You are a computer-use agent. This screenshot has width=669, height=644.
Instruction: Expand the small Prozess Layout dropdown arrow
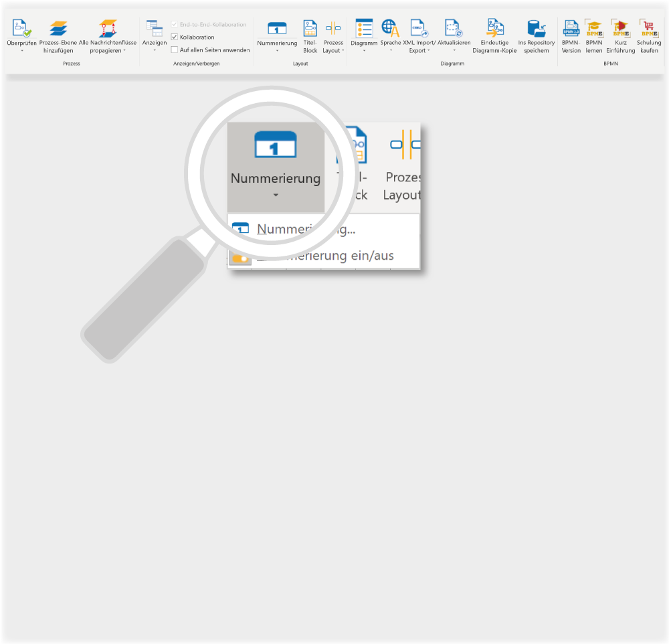click(343, 50)
